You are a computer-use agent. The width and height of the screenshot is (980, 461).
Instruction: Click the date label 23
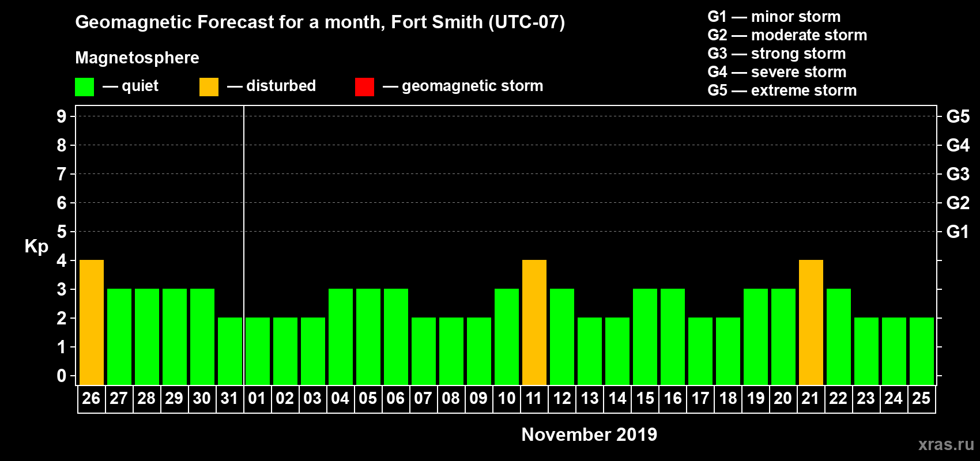point(866,398)
